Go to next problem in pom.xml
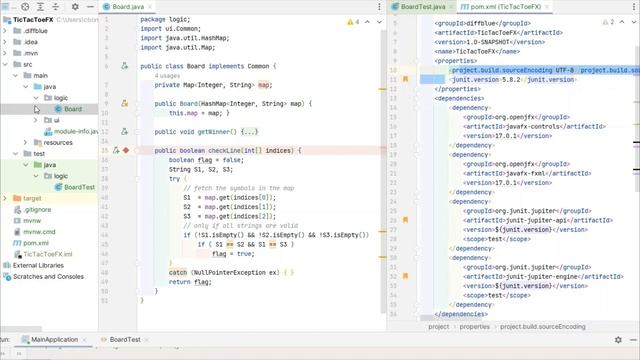 pos(634,22)
